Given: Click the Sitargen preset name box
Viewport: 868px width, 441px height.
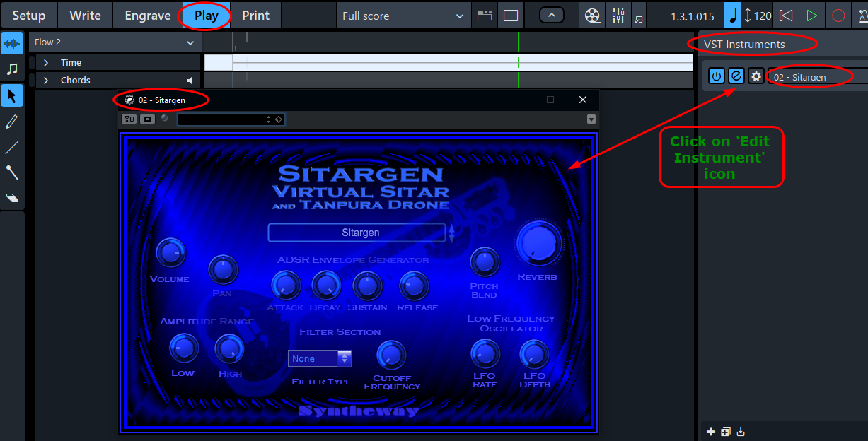Looking at the screenshot, I should (357, 233).
